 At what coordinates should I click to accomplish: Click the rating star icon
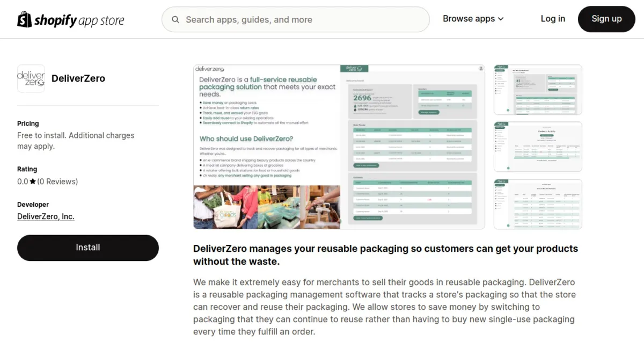pyautogui.click(x=33, y=181)
